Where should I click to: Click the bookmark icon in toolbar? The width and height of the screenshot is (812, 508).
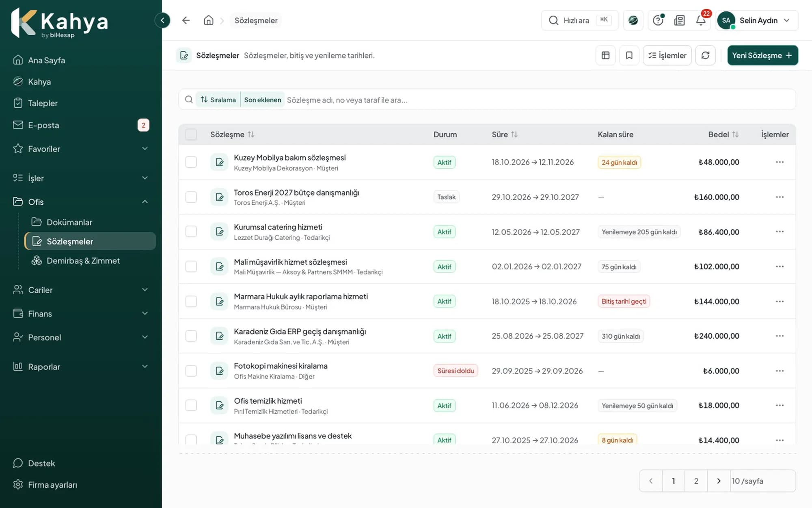[x=629, y=55]
